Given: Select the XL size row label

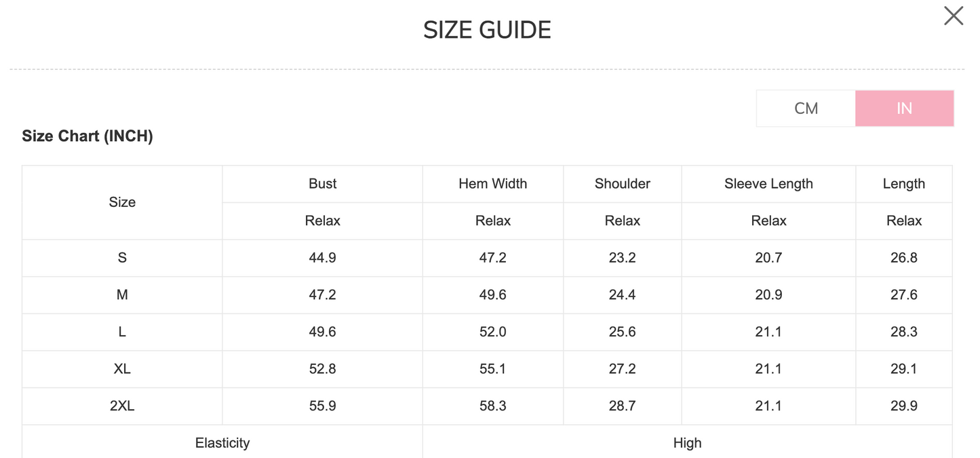Looking at the screenshot, I should click(x=122, y=369).
